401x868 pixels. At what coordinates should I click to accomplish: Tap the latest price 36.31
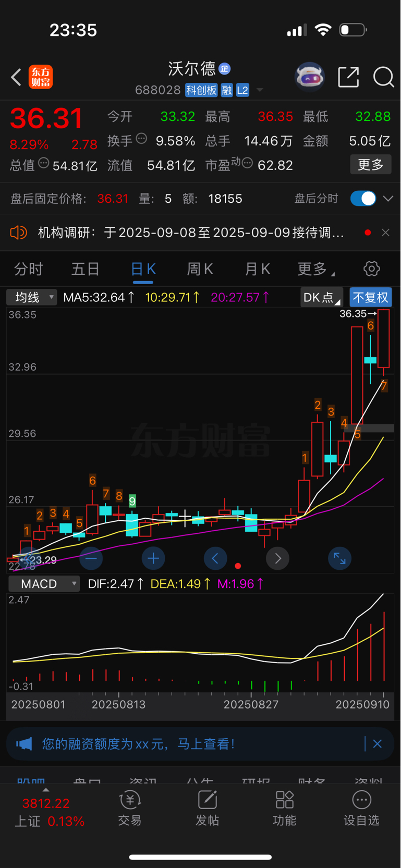(46, 118)
